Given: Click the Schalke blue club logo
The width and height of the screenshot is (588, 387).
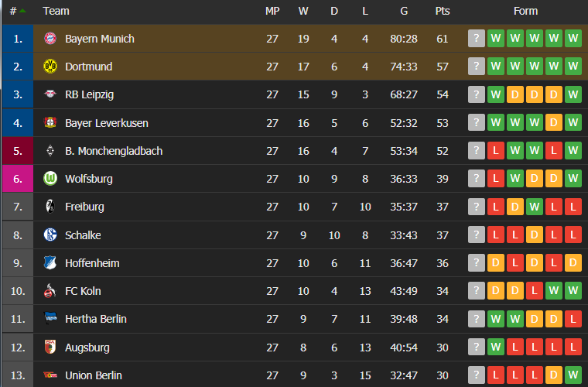Looking at the screenshot, I should point(50,235).
